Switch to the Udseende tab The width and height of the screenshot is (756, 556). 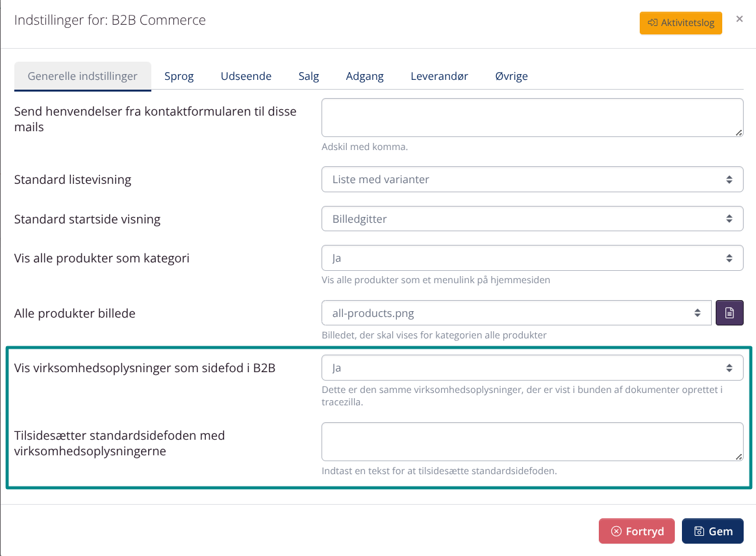pos(246,76)
